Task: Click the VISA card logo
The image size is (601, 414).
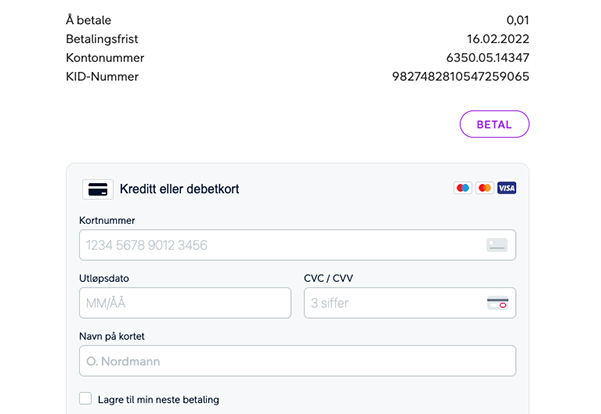Action: point(507,188)
